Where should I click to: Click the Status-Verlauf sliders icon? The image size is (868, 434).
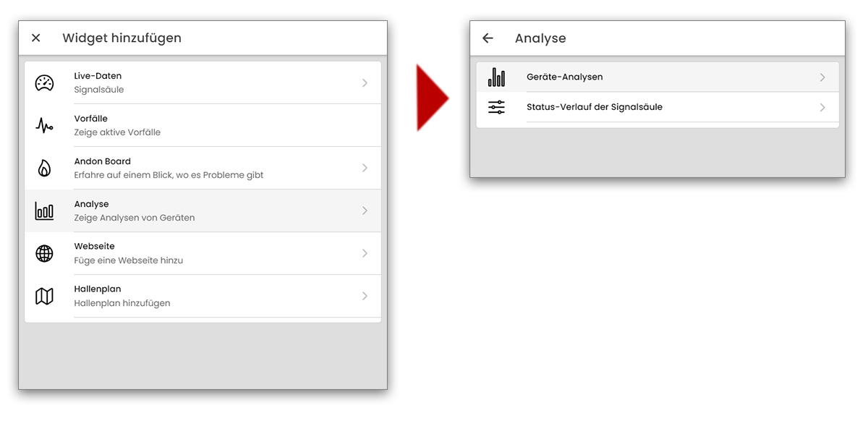[x=497, y=108]
